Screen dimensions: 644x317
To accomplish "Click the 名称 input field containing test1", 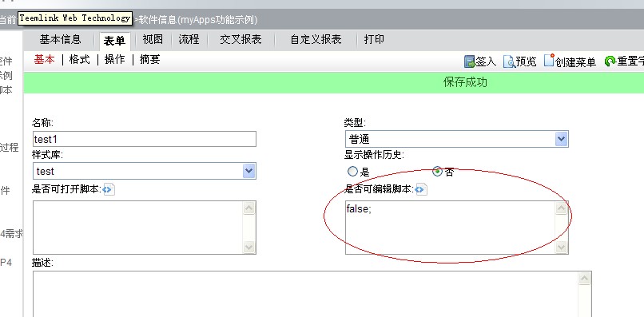I will pyautogui.click(x=144, y=139).
